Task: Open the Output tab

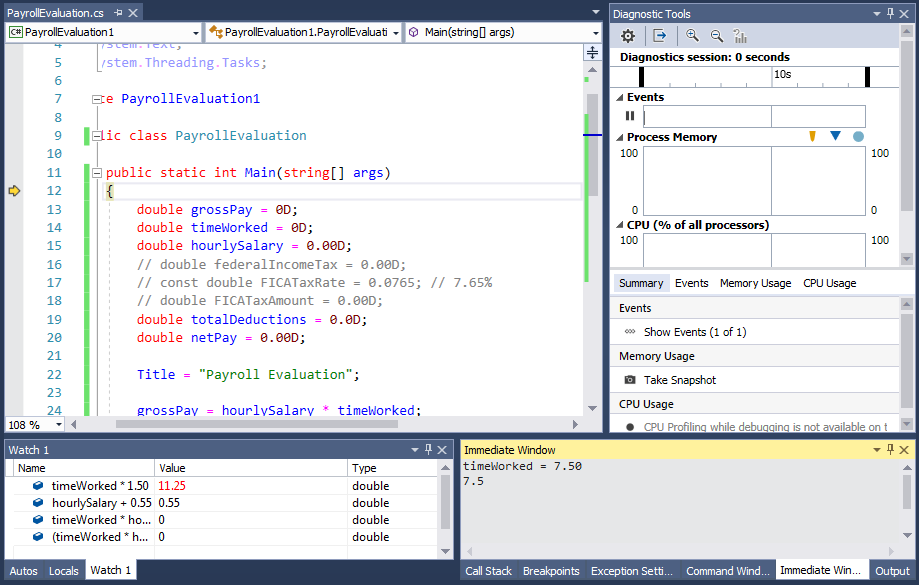Action: click(x=892, y=571)
